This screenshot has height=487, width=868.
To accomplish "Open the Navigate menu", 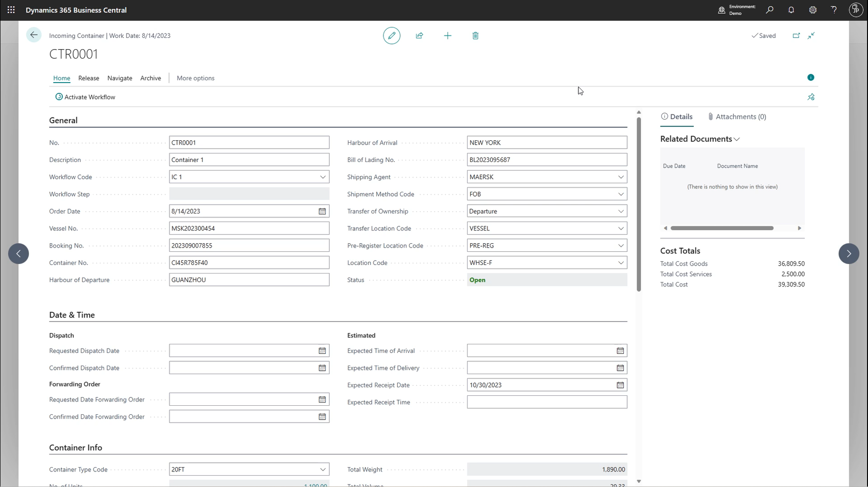I will click(119, 78).
